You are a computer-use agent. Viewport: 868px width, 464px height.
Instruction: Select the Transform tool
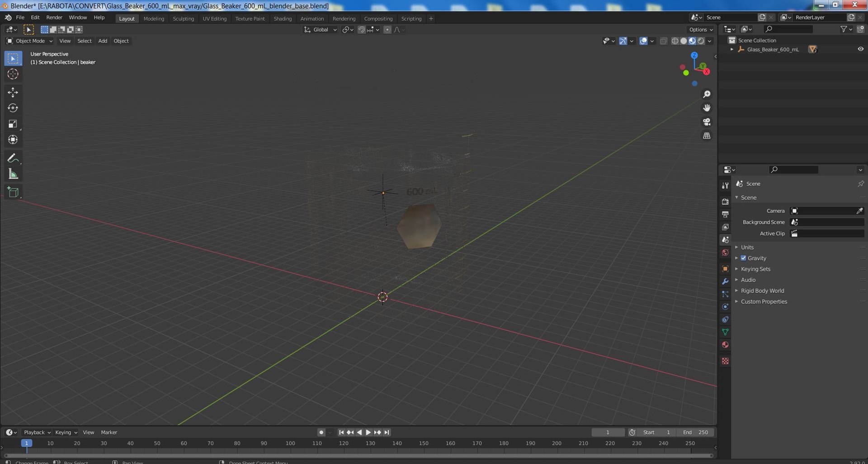click(13, 140)
